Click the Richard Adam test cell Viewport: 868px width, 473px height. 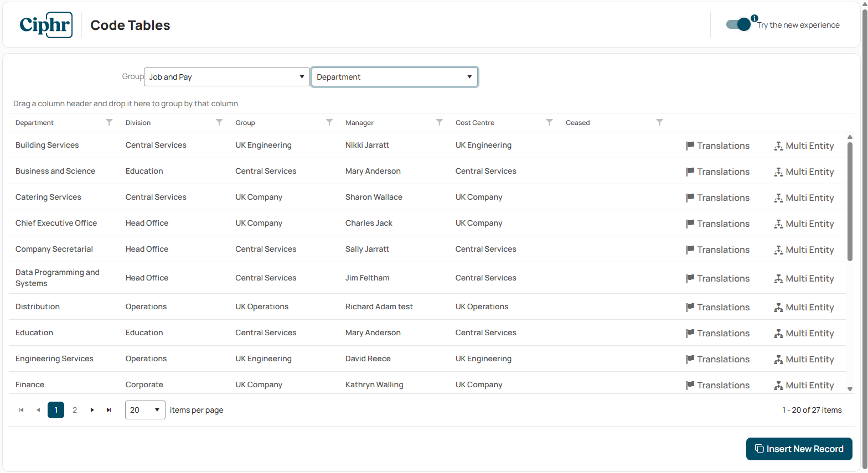(x=379, y=306)
